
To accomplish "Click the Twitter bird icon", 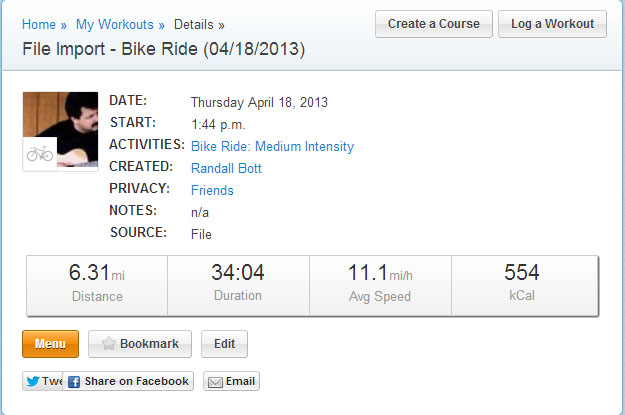I will (x=33, y=381).
